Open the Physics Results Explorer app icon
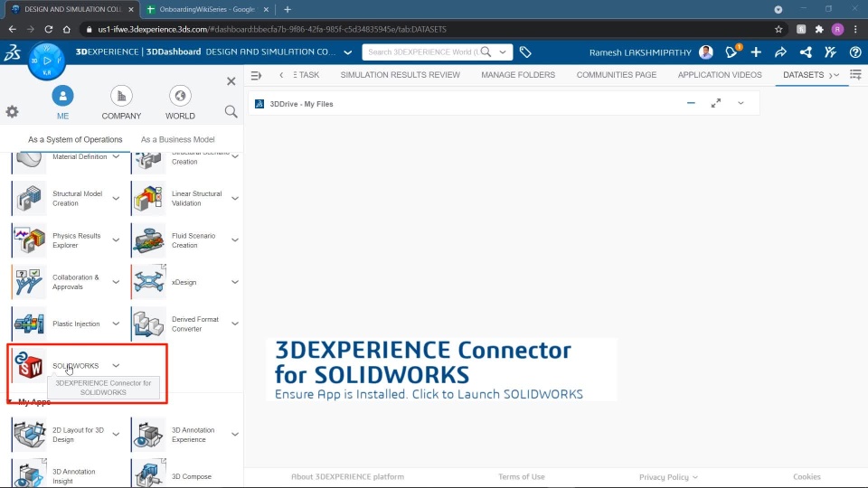 [29, 240]
